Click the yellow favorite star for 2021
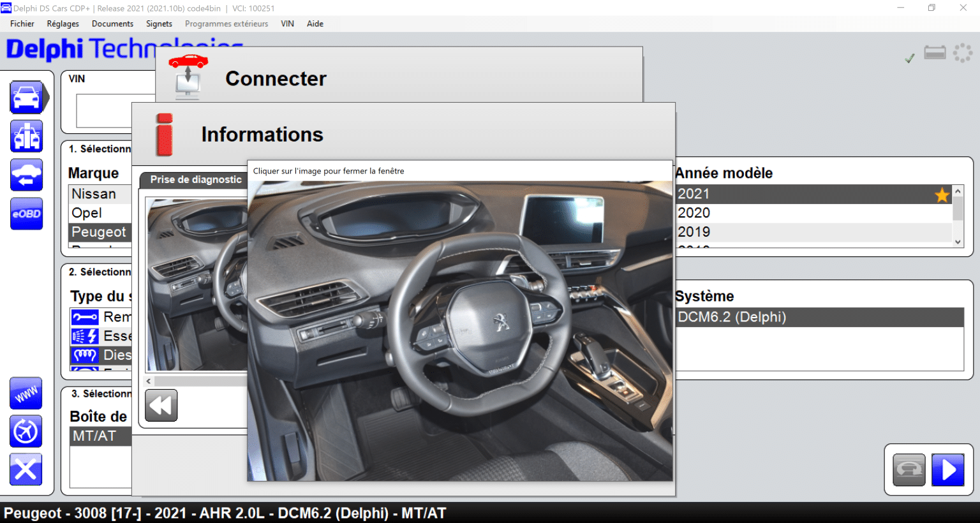The width and height of the screenshot is (980, 523). click(x=942, y=195)
